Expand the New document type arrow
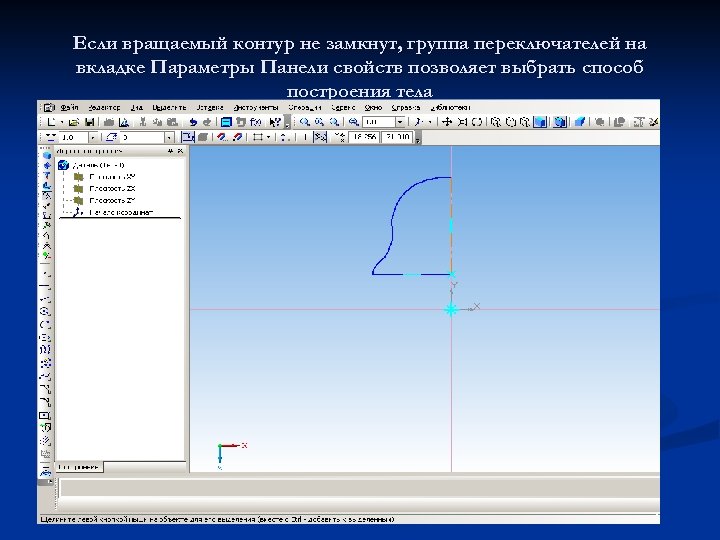Viewport: 720px width, 540px height. 62,122
